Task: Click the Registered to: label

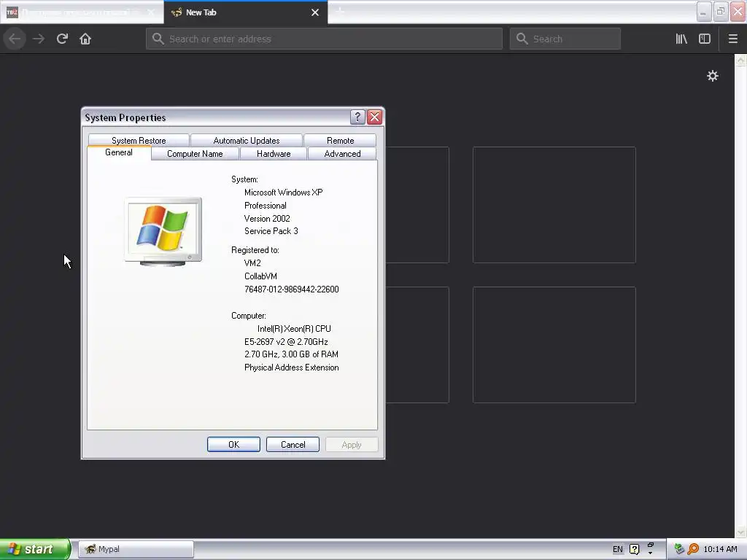Action: (255, 250)
